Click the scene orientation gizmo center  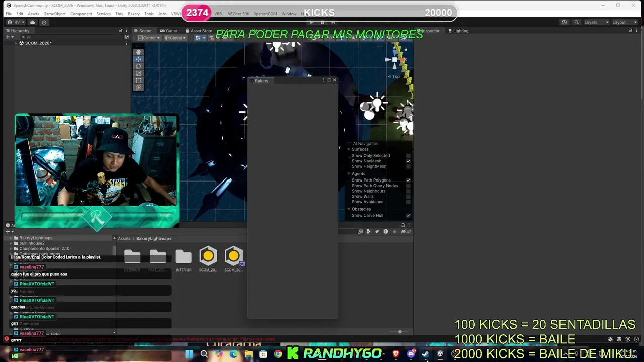click(394, 60)
